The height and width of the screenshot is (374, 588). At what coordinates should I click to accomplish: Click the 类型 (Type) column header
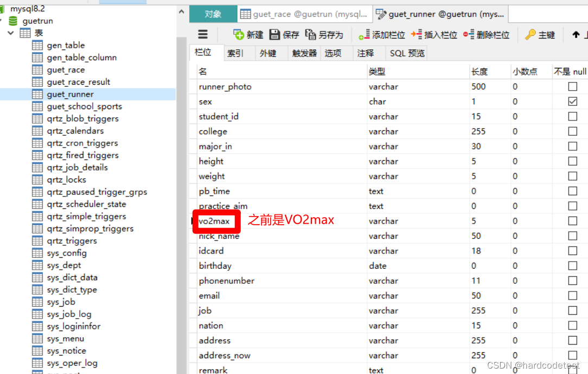(418, 71)
